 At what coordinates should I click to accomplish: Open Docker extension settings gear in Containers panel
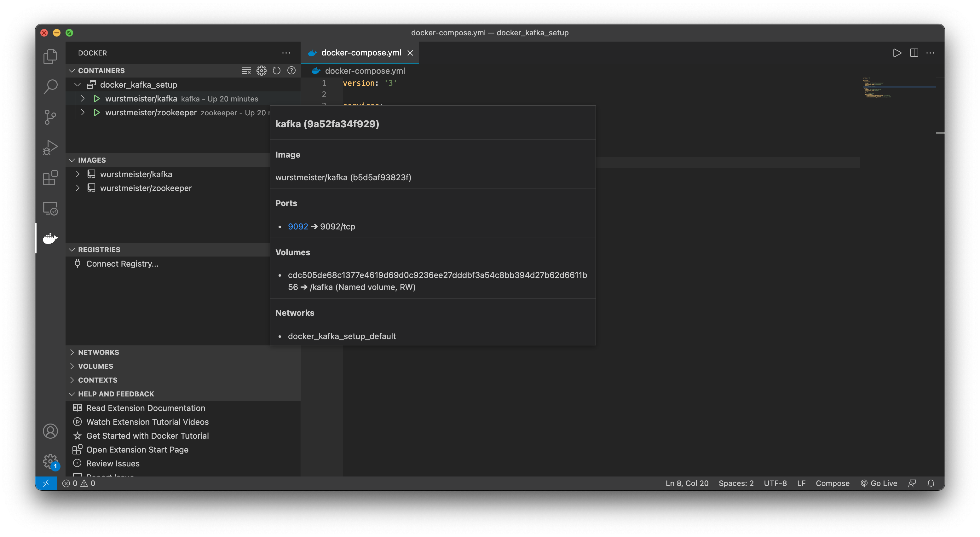coord(261,70)
